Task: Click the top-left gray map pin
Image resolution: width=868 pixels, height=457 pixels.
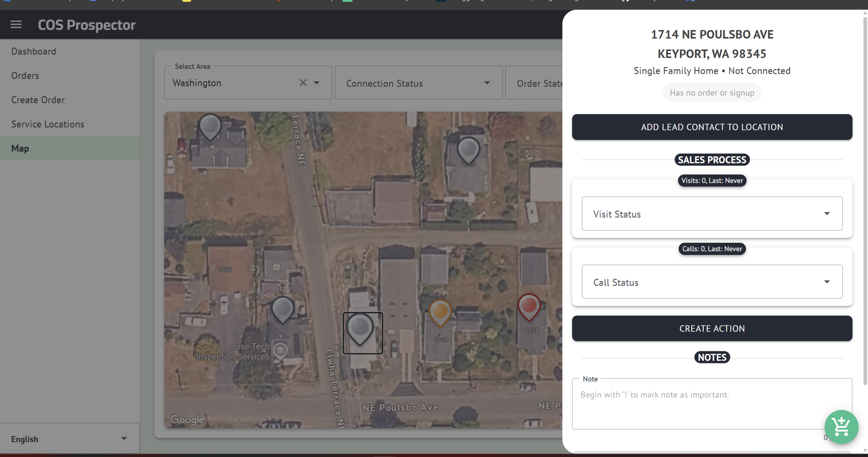Action: point(210,126)
